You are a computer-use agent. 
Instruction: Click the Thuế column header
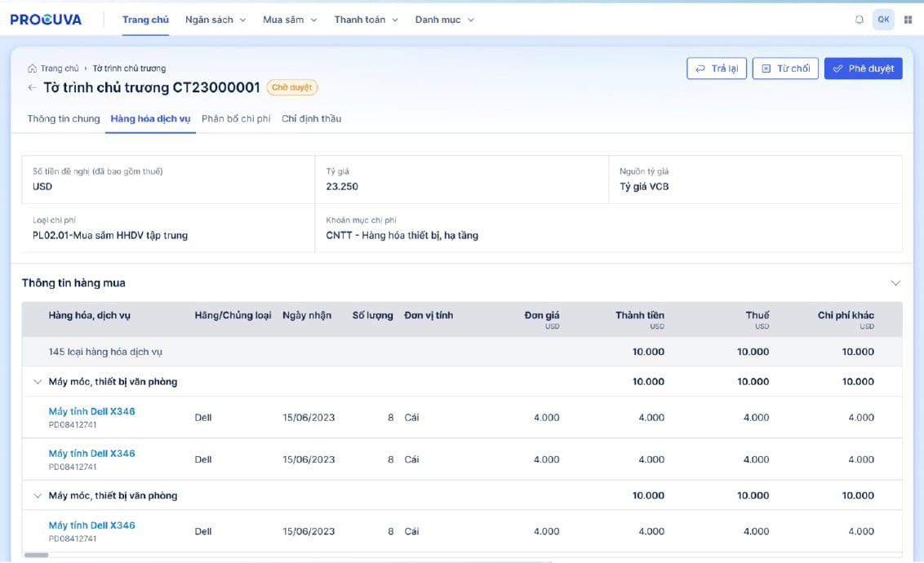pos(757,316)
